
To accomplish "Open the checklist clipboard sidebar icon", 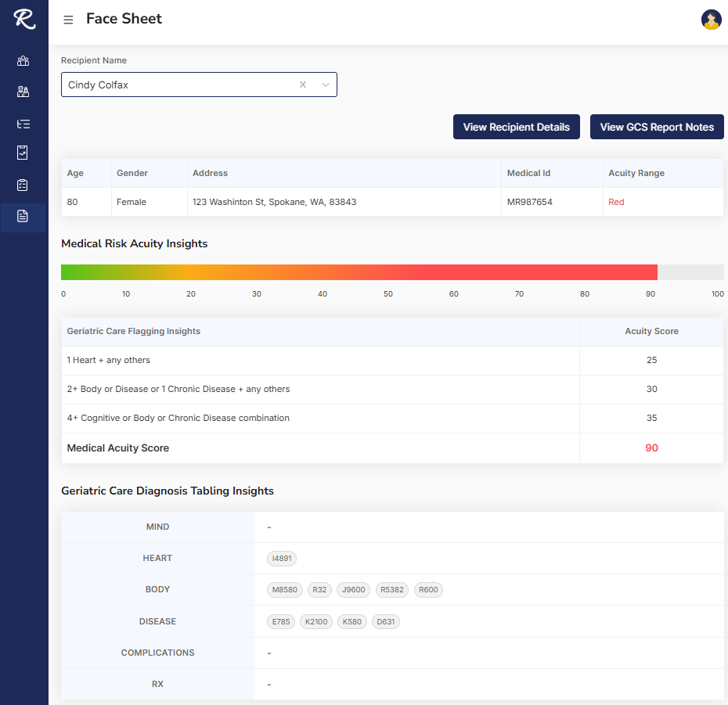I will 22,185.
